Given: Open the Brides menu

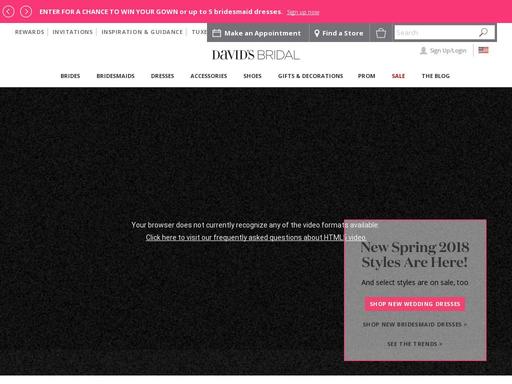Looking at the screenshot, I should 70,76.
